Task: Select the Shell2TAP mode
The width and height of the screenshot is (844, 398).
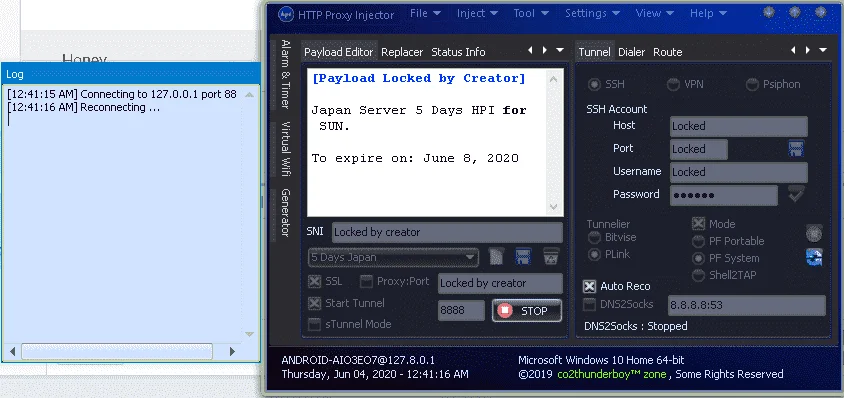Action: point(698,275)
